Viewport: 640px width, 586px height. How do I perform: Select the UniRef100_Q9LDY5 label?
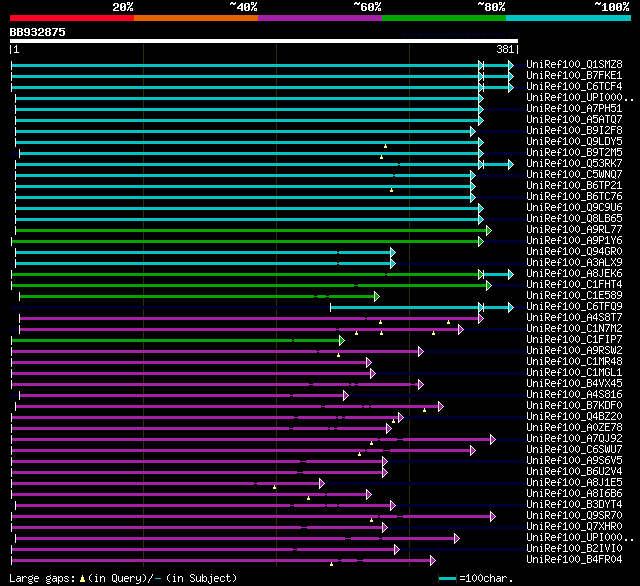tap(574, 142)
